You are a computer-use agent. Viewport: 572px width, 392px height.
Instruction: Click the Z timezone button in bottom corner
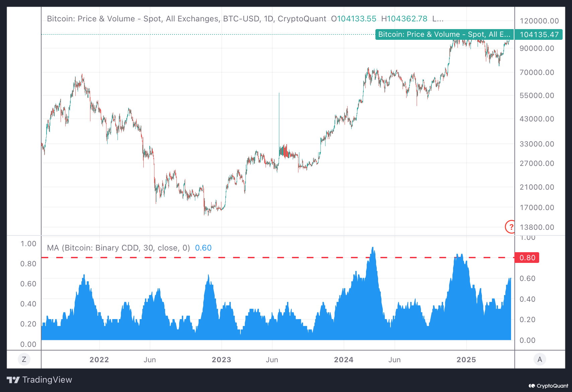tap(23, 359)
